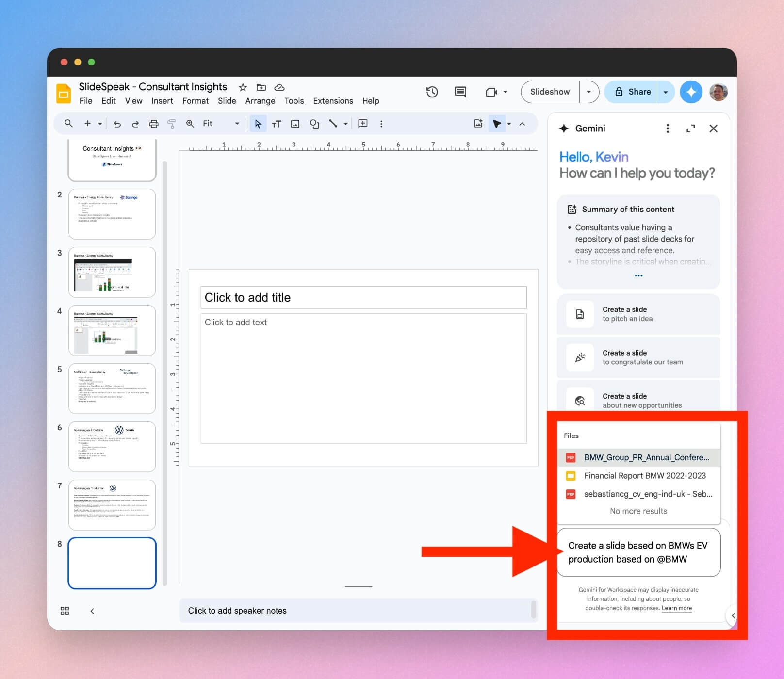Viewport: 784px width, 679px height.
Task: Select the Zoom tool icon
Action: [190, 124]
